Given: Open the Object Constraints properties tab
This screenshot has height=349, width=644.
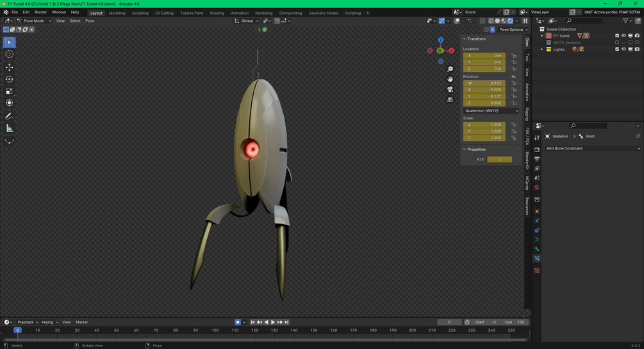Looking at the screenshot, I should coord(537,230).
